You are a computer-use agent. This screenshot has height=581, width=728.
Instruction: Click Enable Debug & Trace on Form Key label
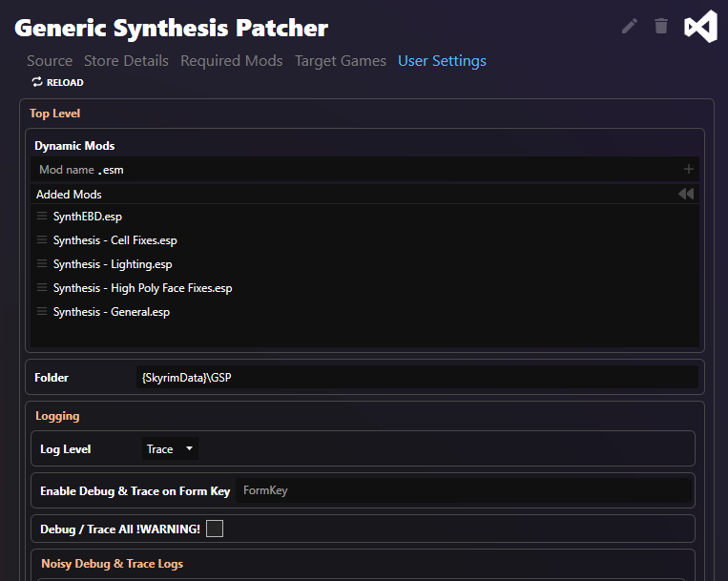[135, 491]
